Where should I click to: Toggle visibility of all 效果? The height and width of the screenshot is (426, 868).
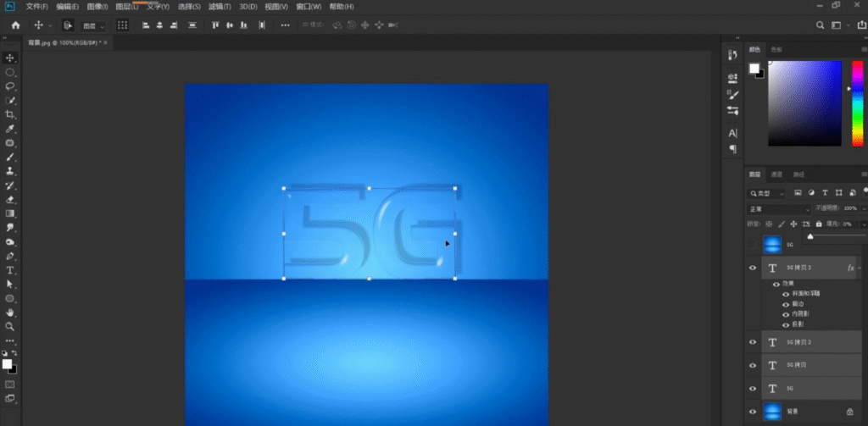776,284
